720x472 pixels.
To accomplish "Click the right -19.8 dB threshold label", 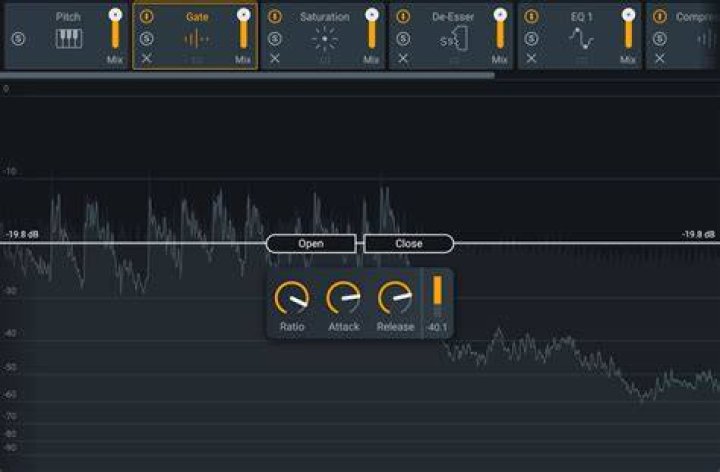I will 698,235.
